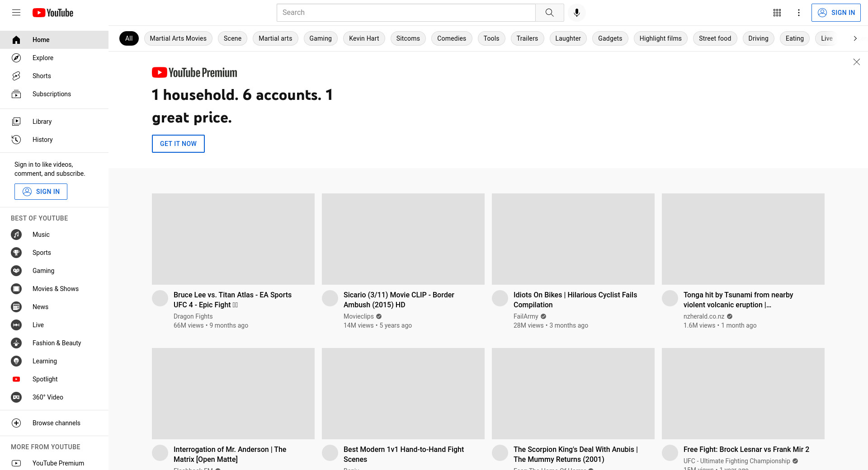
Task: Open Sicario Border Ambush video thumbnail
Action: [403, 239]
